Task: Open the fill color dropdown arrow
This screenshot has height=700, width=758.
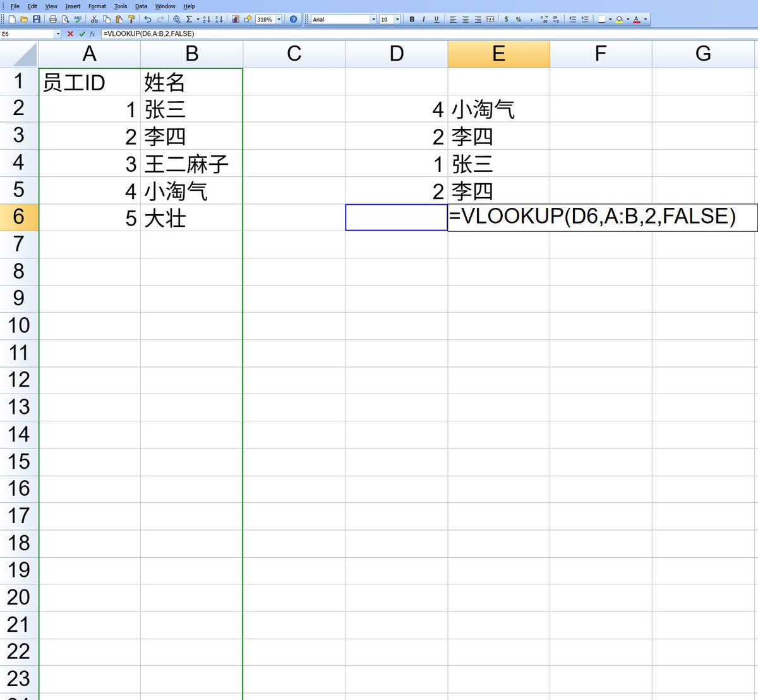Action: click(x=628, y=20)
